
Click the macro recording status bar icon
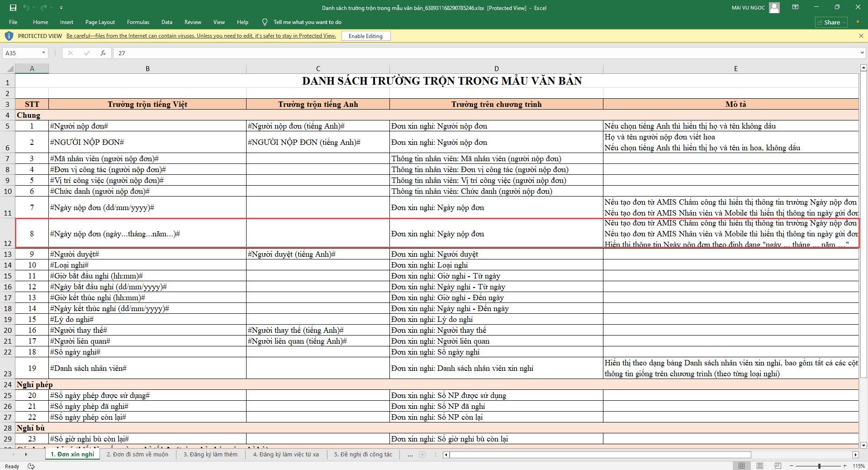point(31,466)
